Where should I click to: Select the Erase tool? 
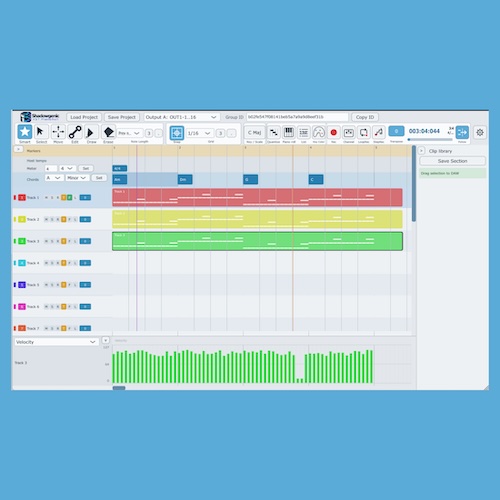coord(108,132)
